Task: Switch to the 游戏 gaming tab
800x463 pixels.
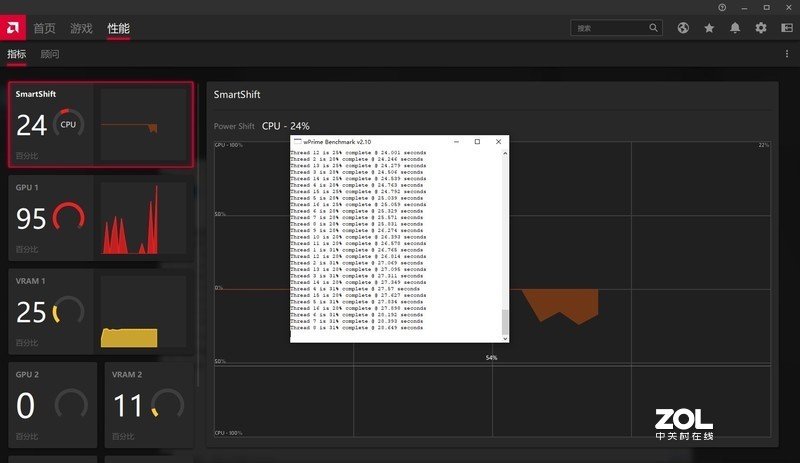Action: click(81, 29)
